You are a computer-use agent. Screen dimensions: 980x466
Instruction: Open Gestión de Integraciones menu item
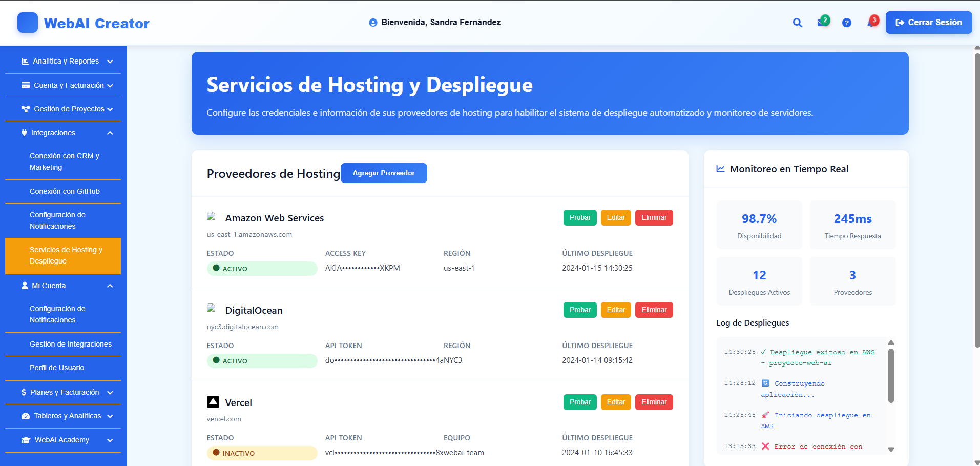coord(63,344)
